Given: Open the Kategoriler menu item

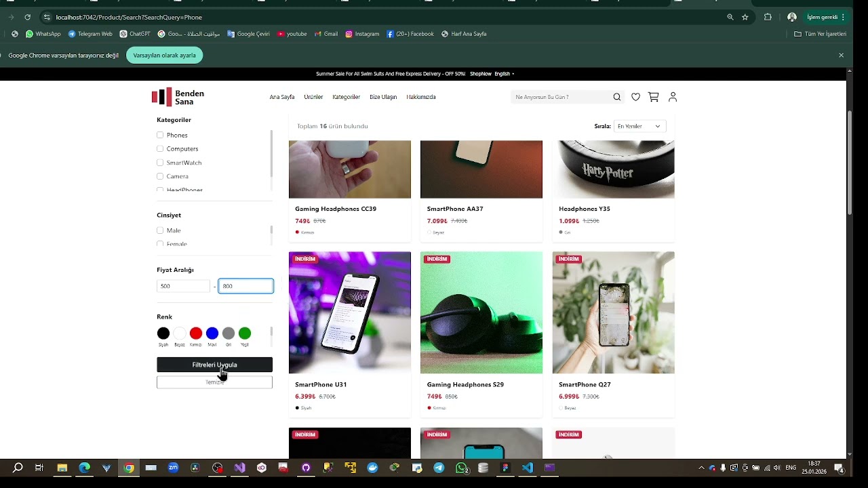Looking at the screenshot, I should pos(347,97).
